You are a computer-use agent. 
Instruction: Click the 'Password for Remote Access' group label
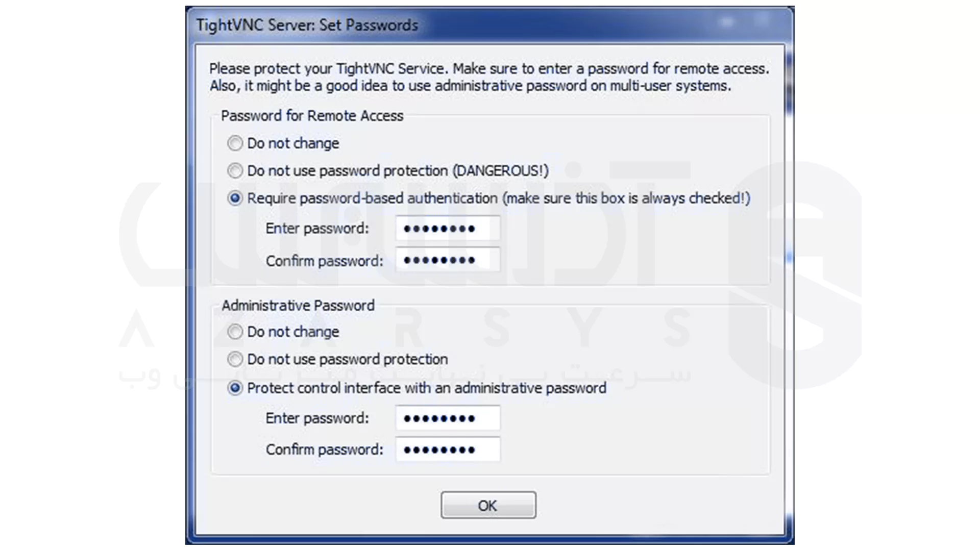(x=313, y=116)
